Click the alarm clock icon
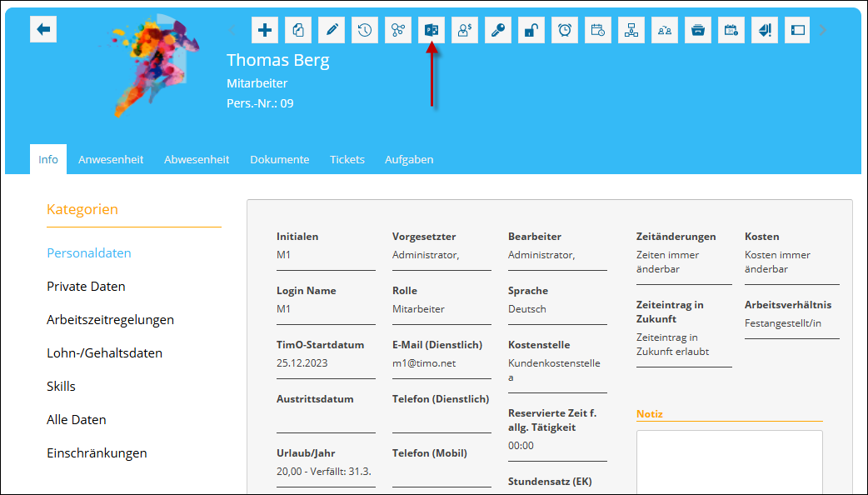Image resolution: width=868 pixels, height=495 pixels. click(565, 30)
